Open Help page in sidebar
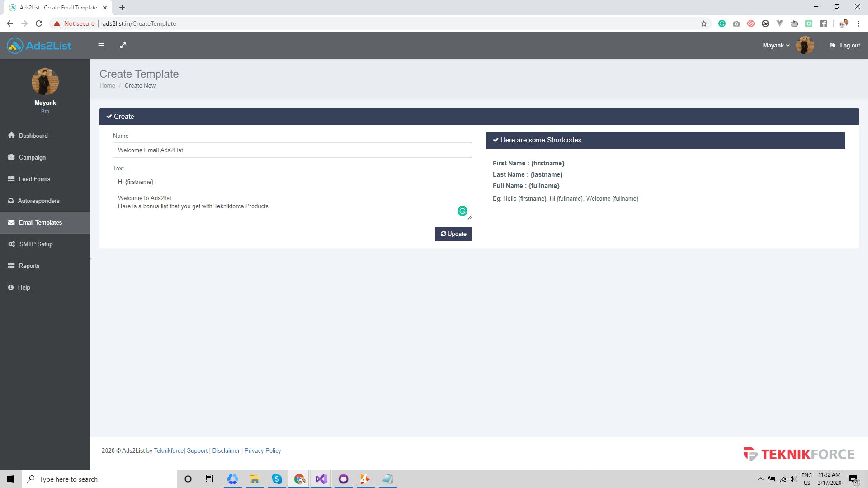This screenshot has width=868, height=488. [x=24, y=287]
